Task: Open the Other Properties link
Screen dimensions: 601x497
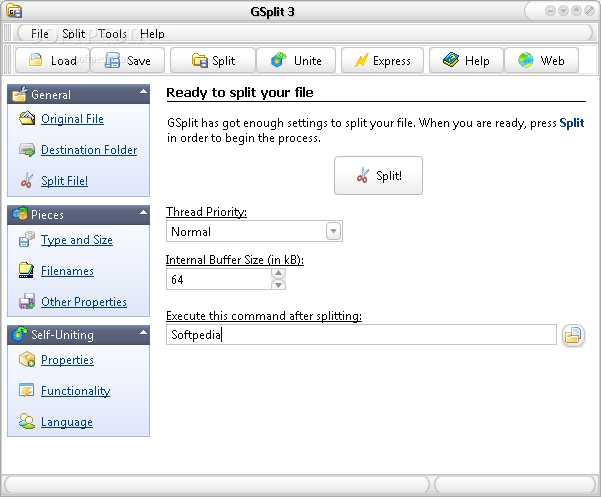Action: click(84, 302)
